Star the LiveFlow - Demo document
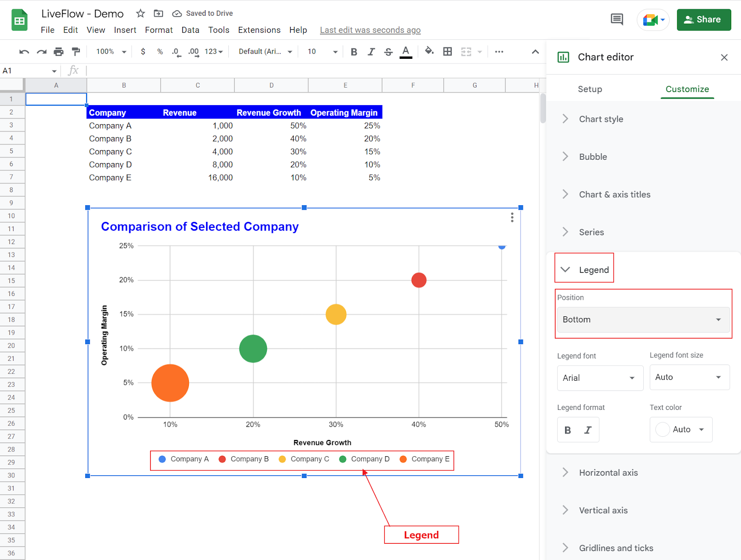This screenshot has width=741, height=560. click(140, 13)
